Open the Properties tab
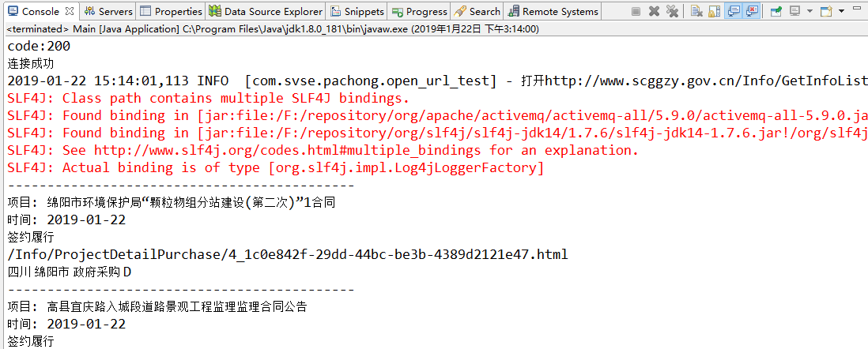 (x=171, y=11)
